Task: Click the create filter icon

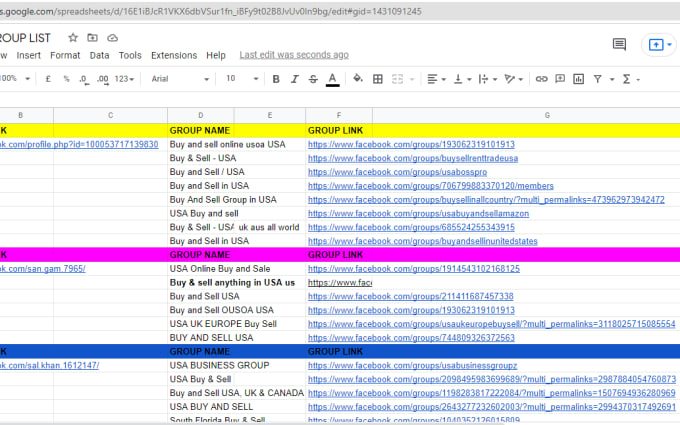Action: point(598,79)
